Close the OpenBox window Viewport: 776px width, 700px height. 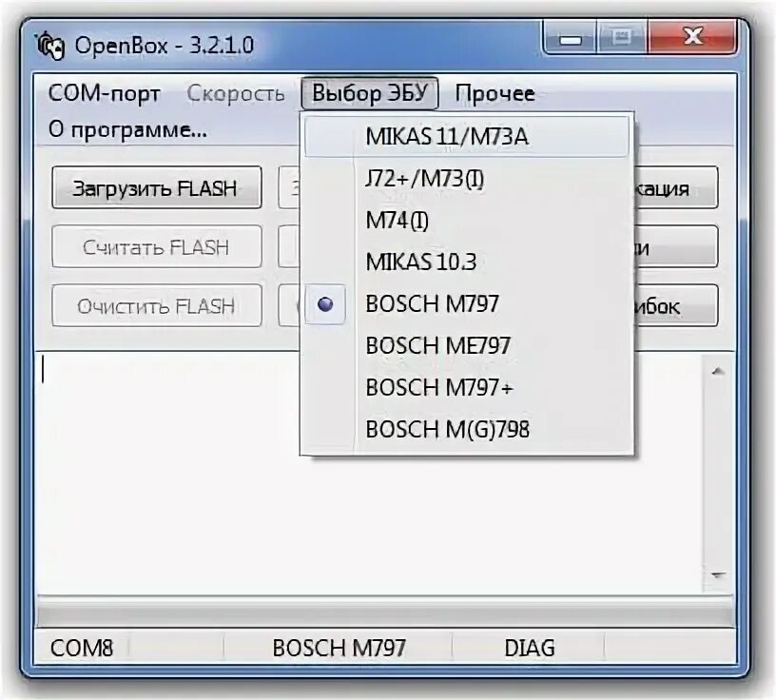coord(693,37)
